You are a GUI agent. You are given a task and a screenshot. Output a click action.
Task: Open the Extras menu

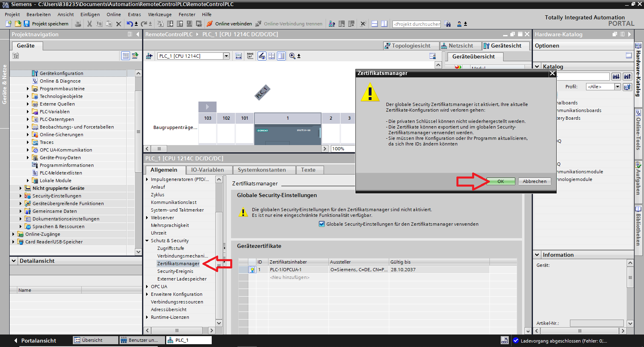134,15
